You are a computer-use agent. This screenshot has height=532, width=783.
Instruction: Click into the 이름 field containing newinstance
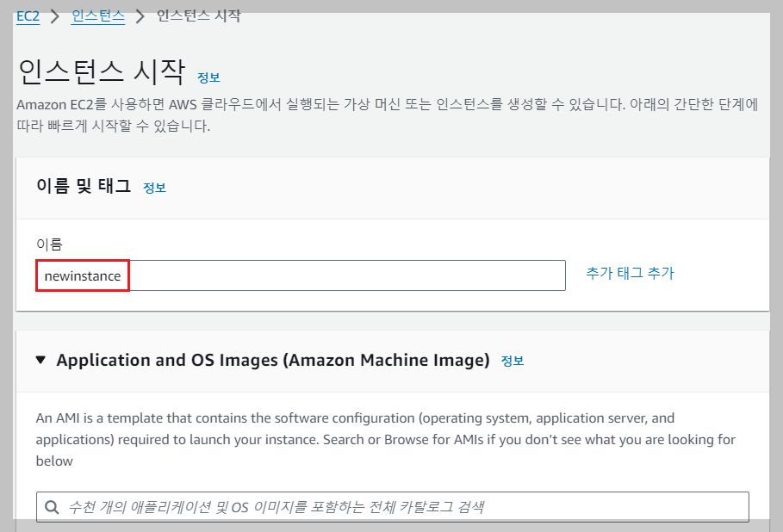(301, 275)
